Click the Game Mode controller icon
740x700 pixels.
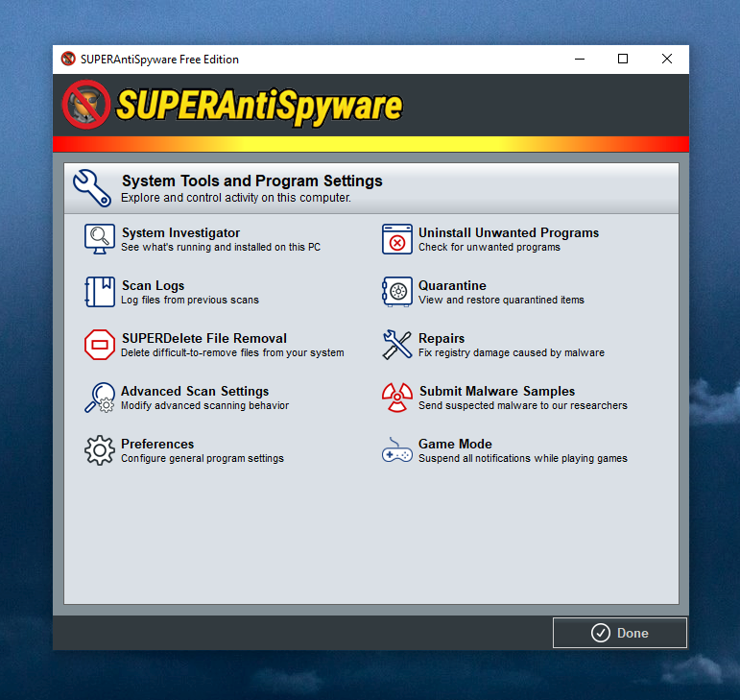[397, 450]
